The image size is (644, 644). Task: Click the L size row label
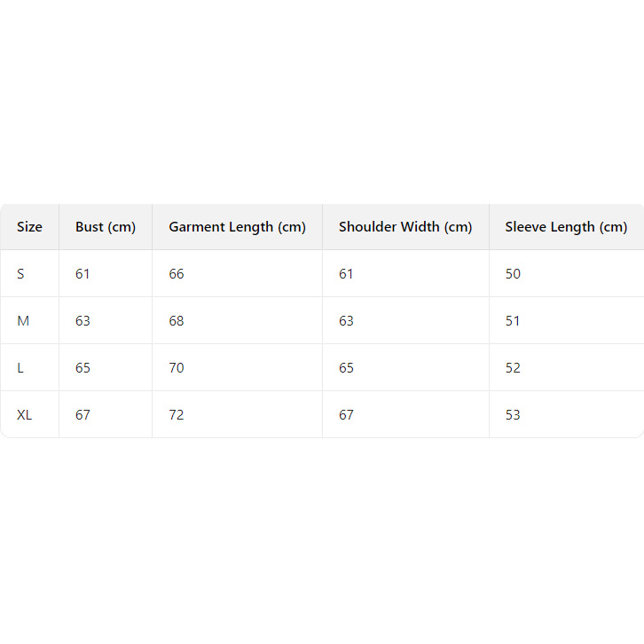click(x=20, y=368)
